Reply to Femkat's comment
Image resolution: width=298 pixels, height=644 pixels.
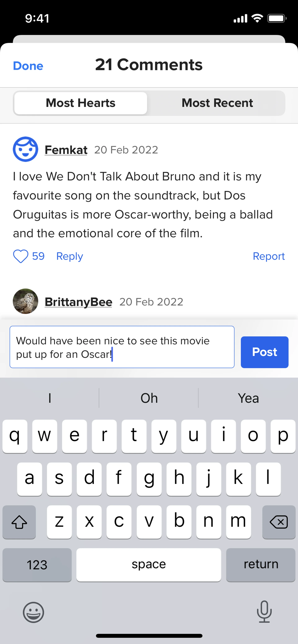pos(70,256)
